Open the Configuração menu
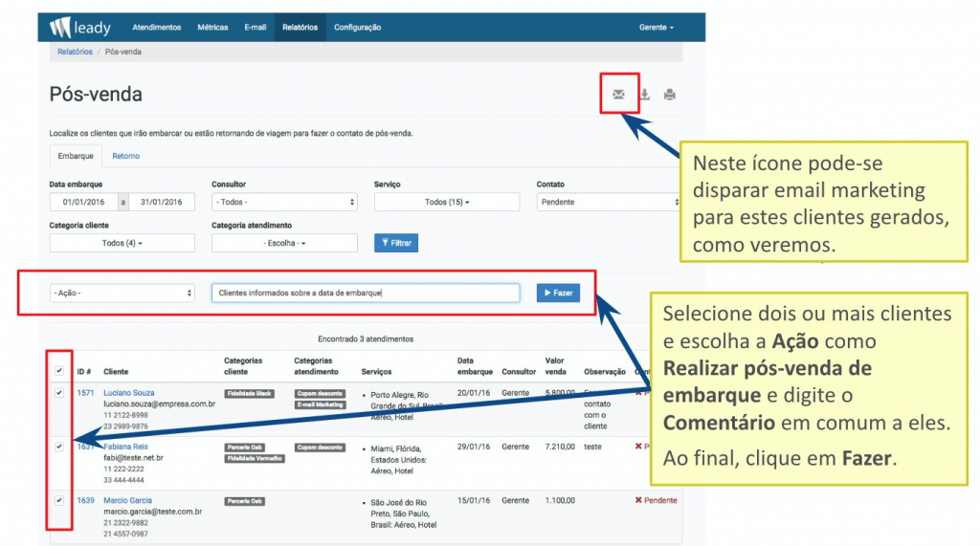Image resolution: width=980 pixels, height=546 pixels. pyautogui.click(x=358, y=28)
